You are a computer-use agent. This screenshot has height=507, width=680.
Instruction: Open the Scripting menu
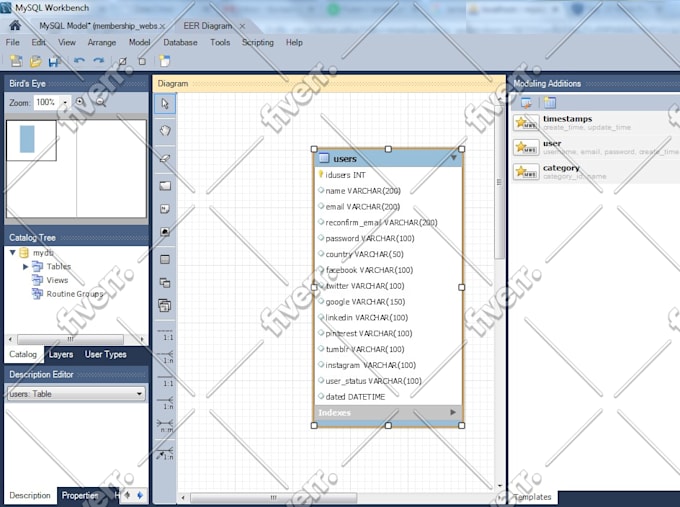pyautogui.click(x=258, y=43)
